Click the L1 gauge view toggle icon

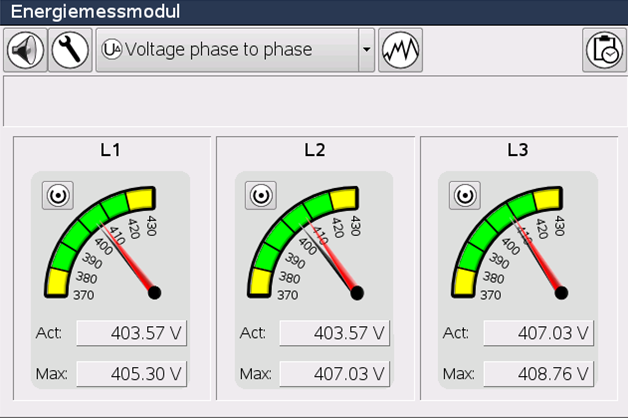tap(57, 195)
